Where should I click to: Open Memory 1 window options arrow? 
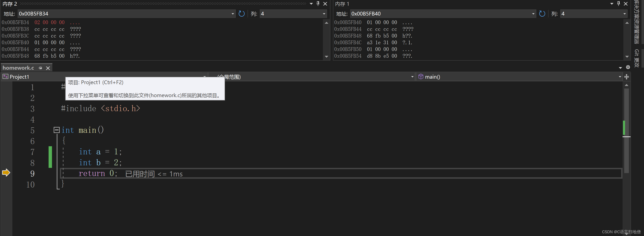(611, 4)
